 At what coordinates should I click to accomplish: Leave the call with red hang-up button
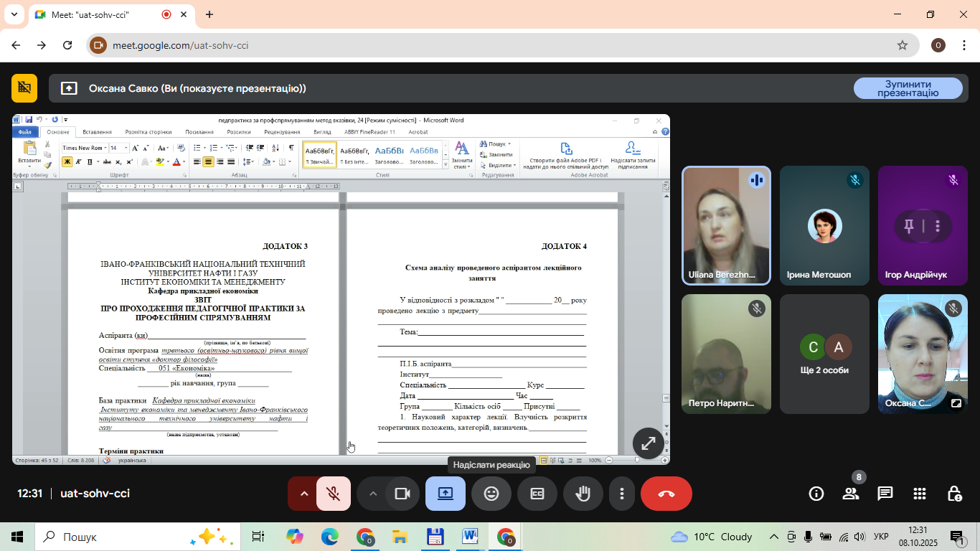[666, 494]
